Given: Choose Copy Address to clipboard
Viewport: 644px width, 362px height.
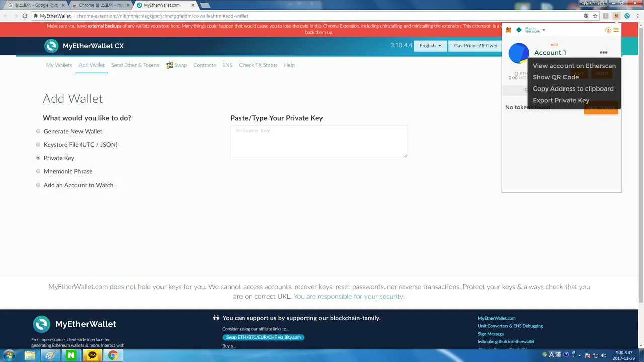Looking at the screenshot, I should pos(574,89).
